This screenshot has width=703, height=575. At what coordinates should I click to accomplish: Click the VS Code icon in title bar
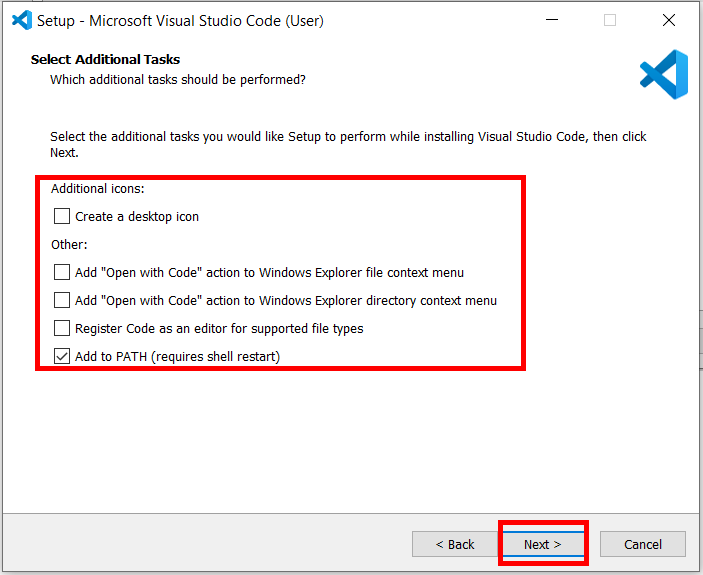pyautogui.click(x=22, y=20)
